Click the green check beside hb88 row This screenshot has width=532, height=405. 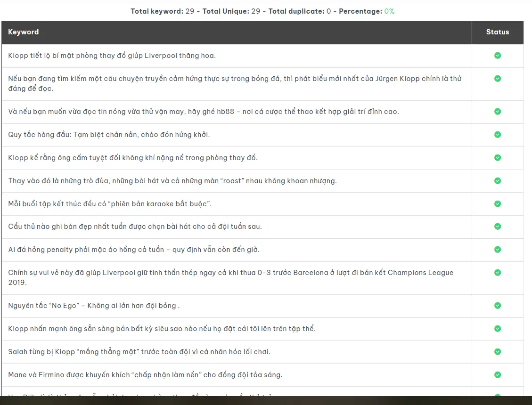click(497, 112)
